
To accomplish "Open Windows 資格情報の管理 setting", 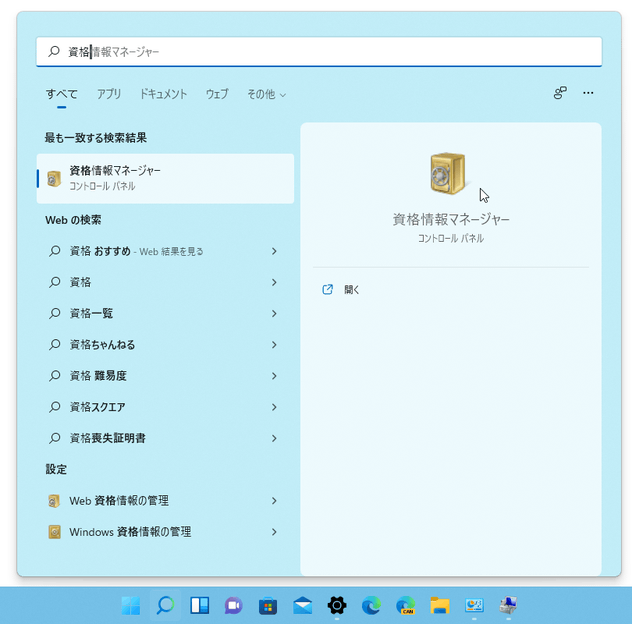I will 163,532.
